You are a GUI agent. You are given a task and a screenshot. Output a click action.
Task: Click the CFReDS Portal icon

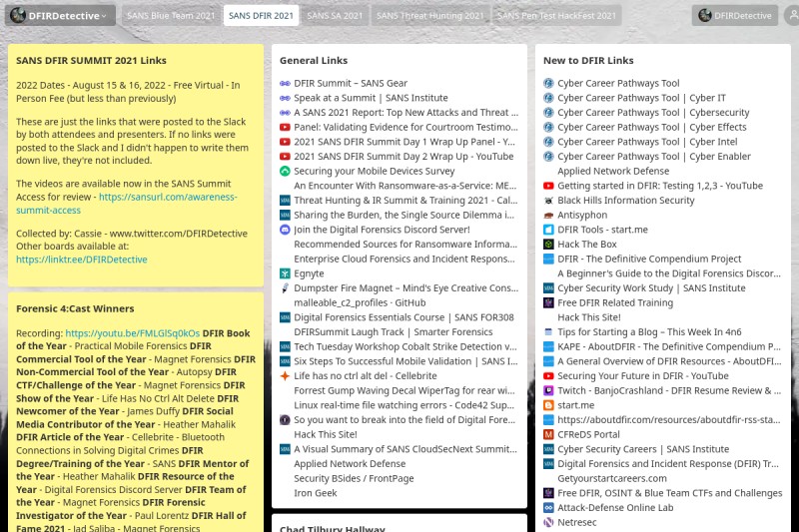coord(548,434)
